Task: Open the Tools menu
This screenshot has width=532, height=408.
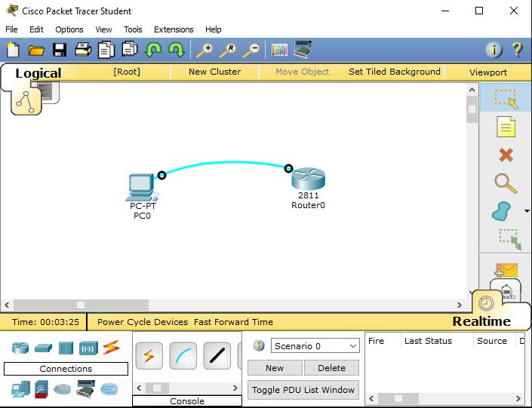Action: 133,29
